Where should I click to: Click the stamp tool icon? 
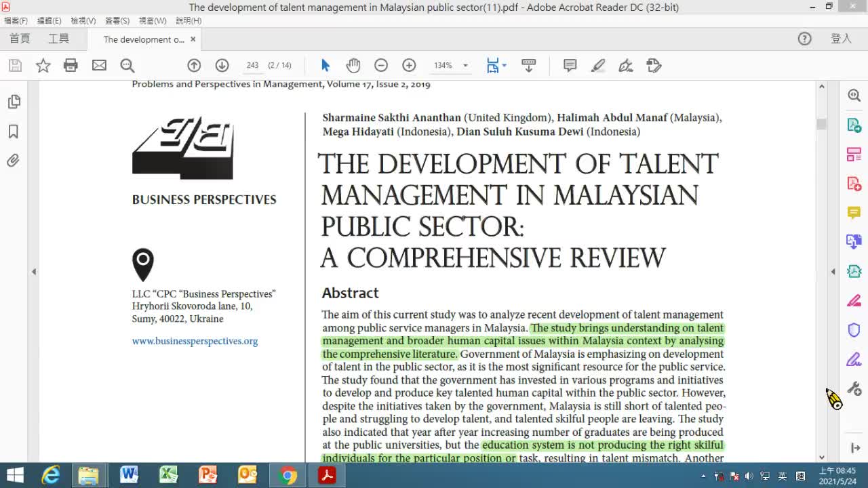(654, 65)
